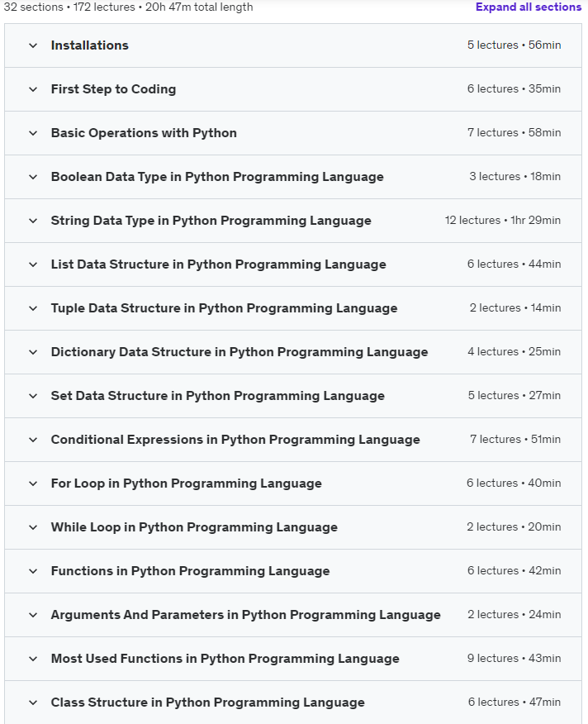Expand the List Data Structure section chevron
The image size is (588, 724).
point(33,264)
